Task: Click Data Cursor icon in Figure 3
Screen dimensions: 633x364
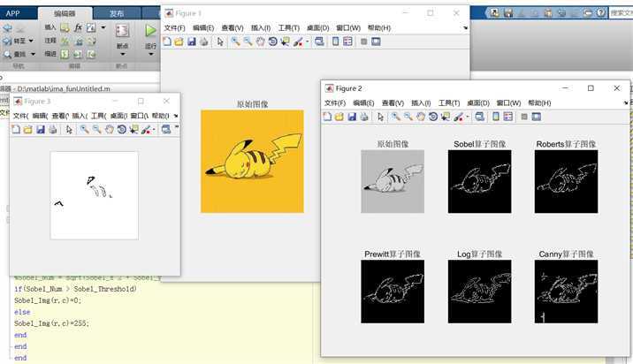Action: [x=133, y=130]
